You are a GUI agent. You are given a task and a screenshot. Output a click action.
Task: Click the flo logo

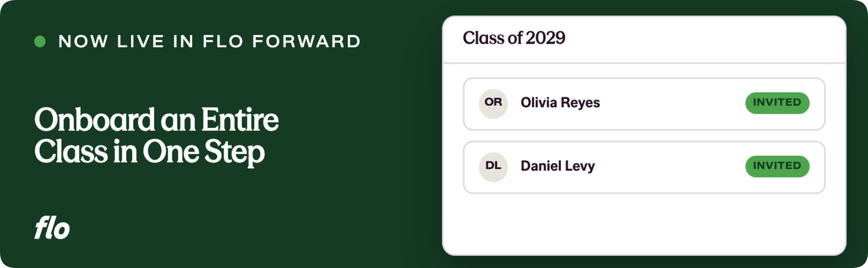[52, 228]
